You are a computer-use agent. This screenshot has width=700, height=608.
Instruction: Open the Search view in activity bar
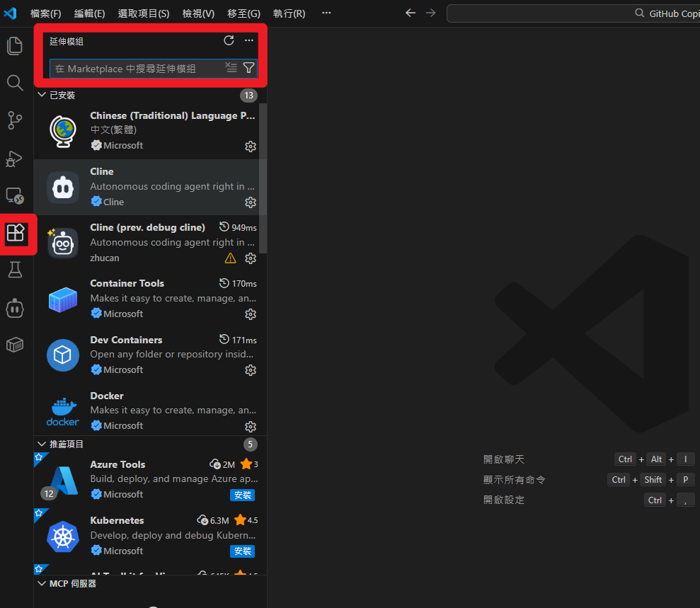pyautogui.click(x=15, y=83)
